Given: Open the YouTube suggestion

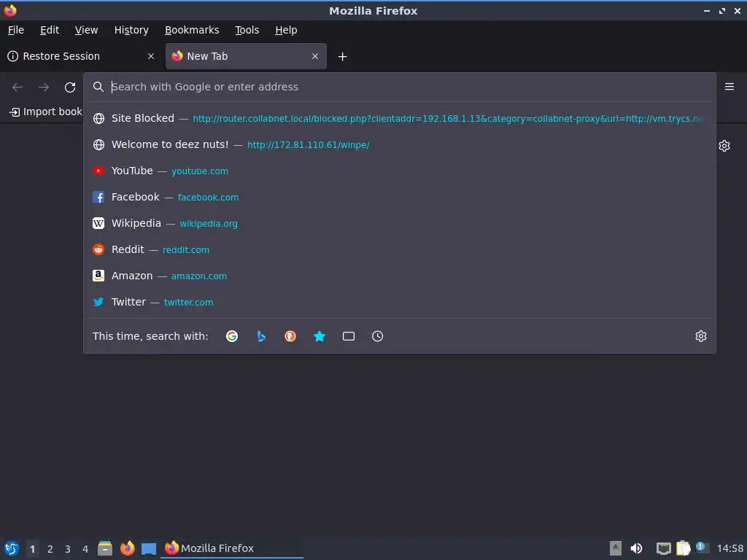Looking at the screenshot, I should (399, 171).
